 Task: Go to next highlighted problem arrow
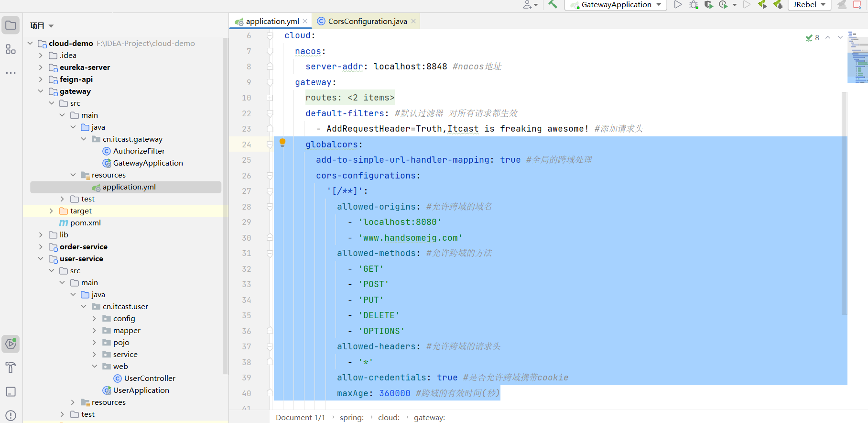(840, 37)
